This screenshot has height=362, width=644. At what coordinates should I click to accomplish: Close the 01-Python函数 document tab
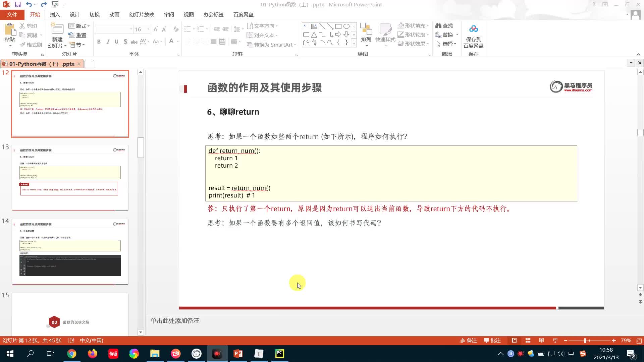pos(79,64)
